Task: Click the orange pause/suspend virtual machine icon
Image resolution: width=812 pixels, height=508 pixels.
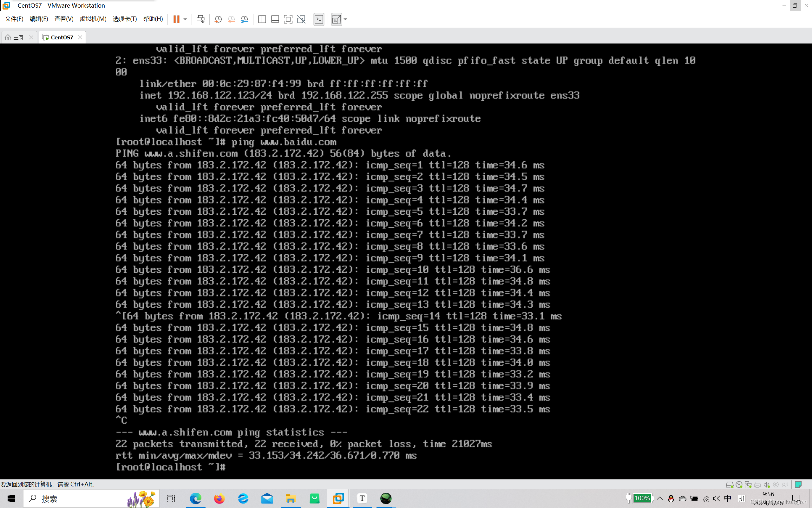Action: [176, 19]
